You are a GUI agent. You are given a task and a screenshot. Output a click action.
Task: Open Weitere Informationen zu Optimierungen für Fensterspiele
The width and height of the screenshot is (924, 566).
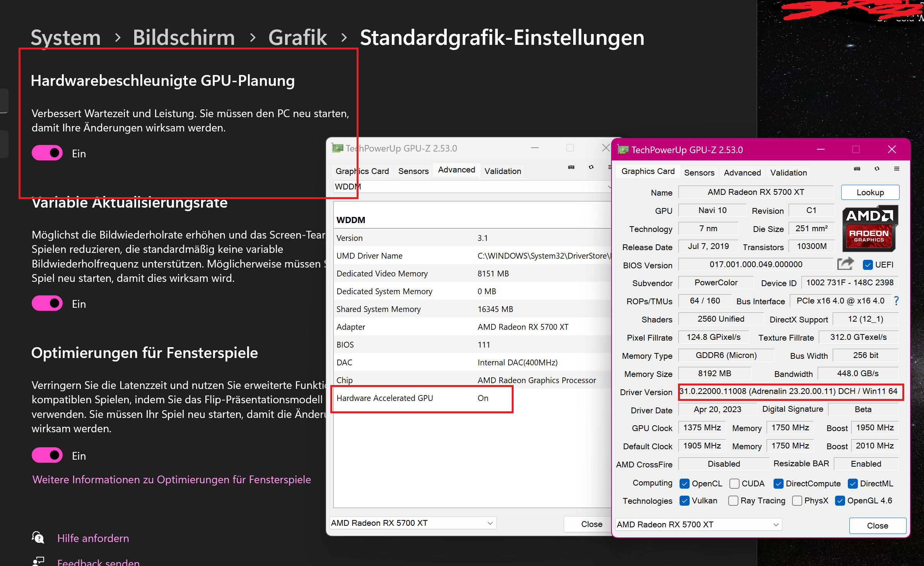[171, 479]
